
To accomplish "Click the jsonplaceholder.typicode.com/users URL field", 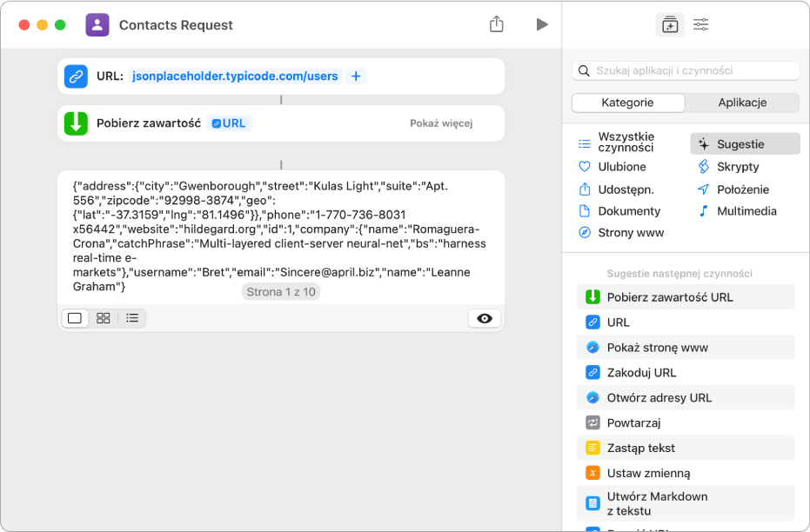I will 234,76.
